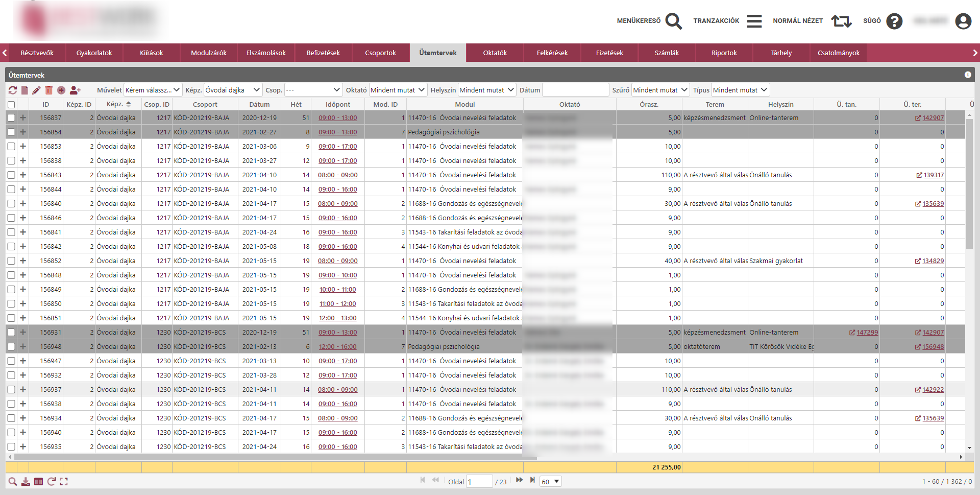980x495 pixels.
Task: Open the Csoportok tab
Action: click(380, 53)
